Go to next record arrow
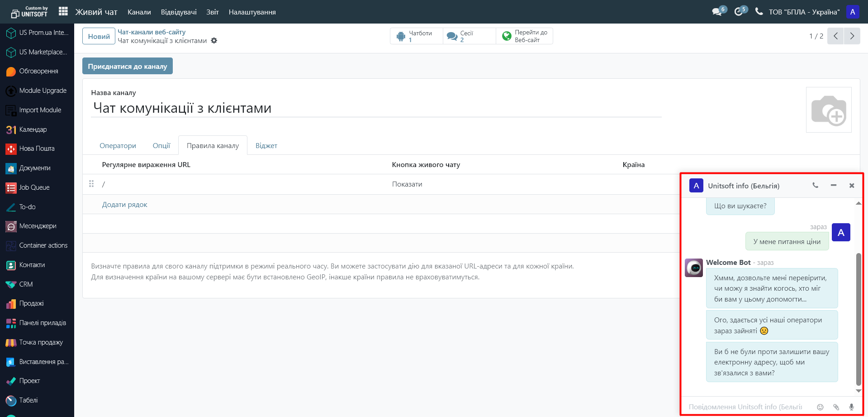The width and height of the screenshot is (868, 417). (852, 36)
